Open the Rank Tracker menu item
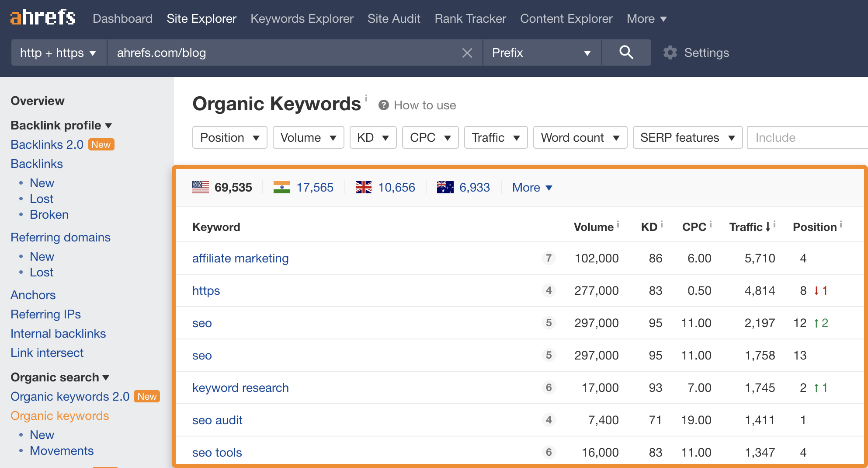868x468 pixels. [470, 18]
